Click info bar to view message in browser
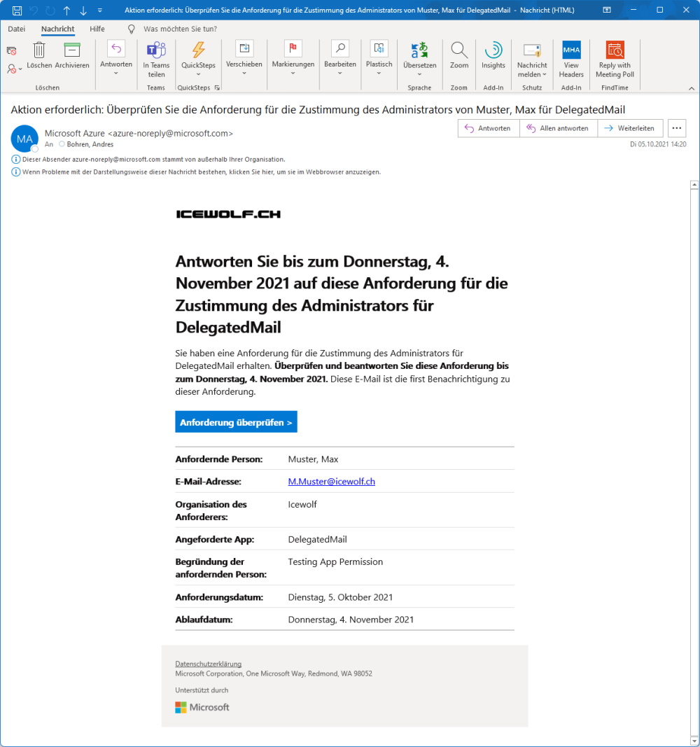 point(196,172)
